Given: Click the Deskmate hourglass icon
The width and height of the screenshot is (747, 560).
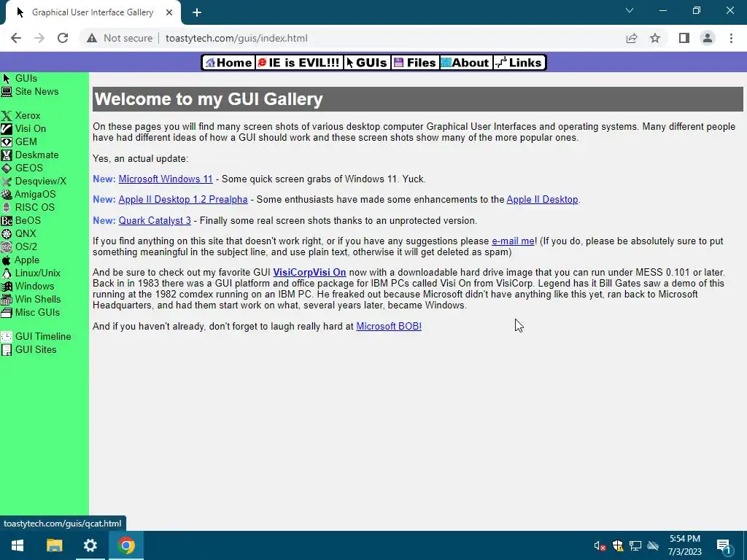Looking at the screenshot, I should click(6, 155).
